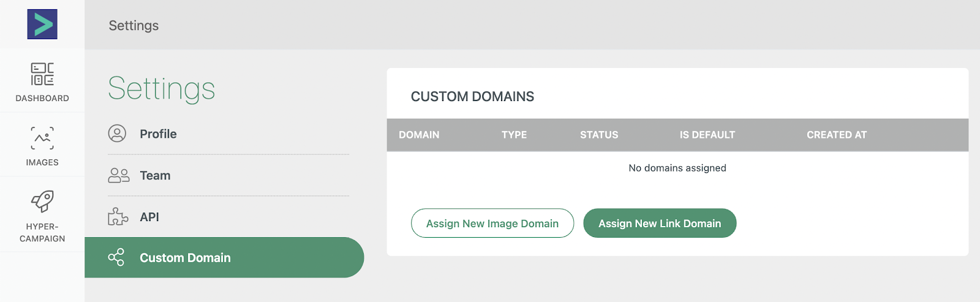
Task: Click the app logo in top-left corner
Action: coord(42,25)
